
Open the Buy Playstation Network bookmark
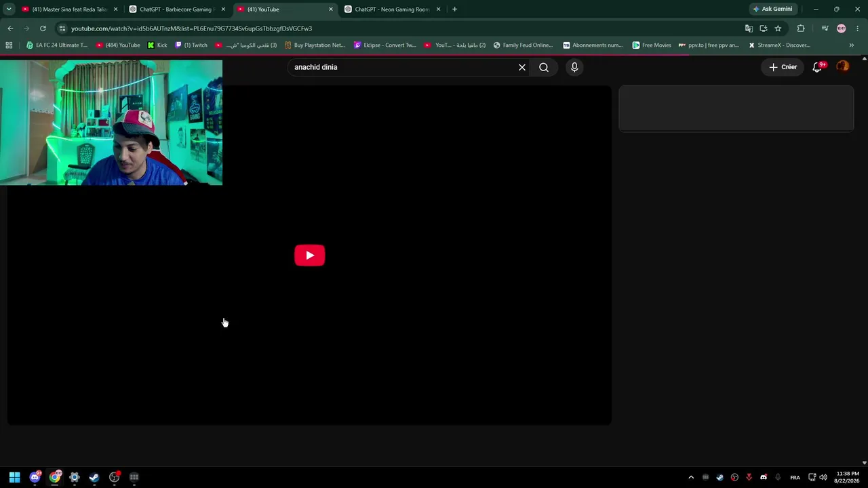(315, 45)
